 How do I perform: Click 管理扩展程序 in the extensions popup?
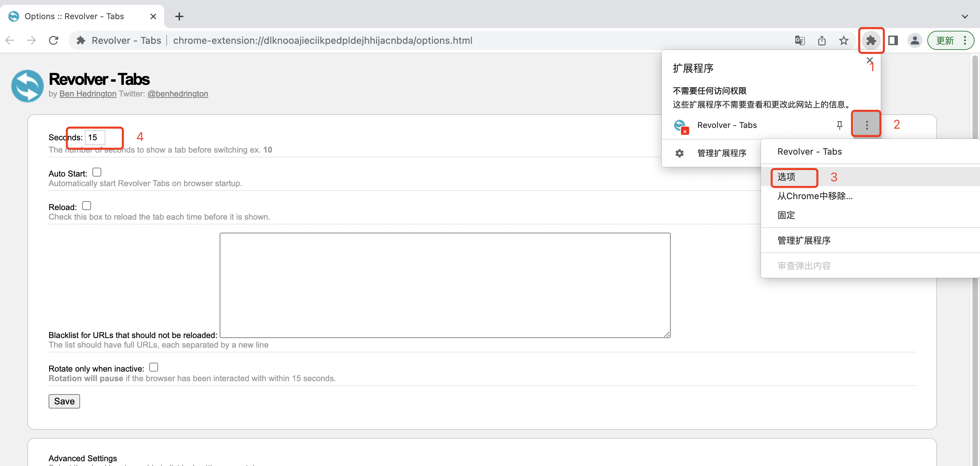pyautogui.click(x=721, y=153)
